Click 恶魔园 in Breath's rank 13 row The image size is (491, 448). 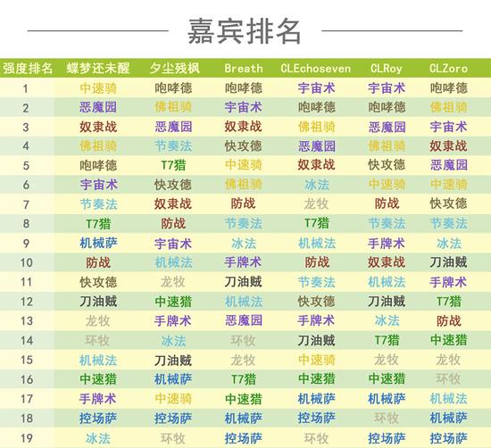tap(244, 320)
